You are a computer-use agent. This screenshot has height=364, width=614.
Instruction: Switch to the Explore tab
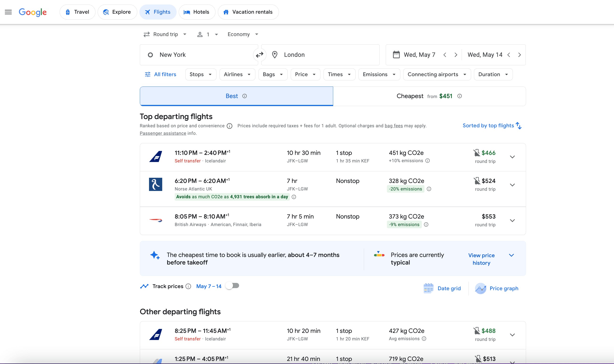117,12
